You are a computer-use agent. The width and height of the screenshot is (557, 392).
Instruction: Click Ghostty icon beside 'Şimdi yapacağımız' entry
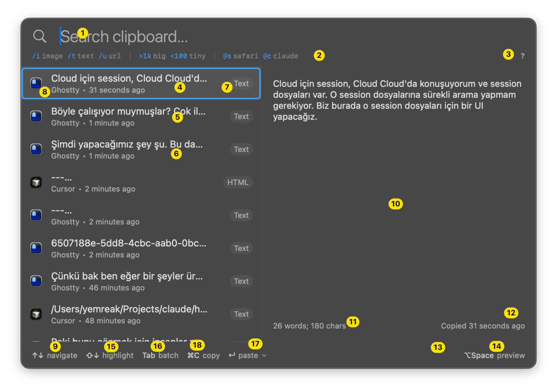pyautogui.click(x=36, y=149)
